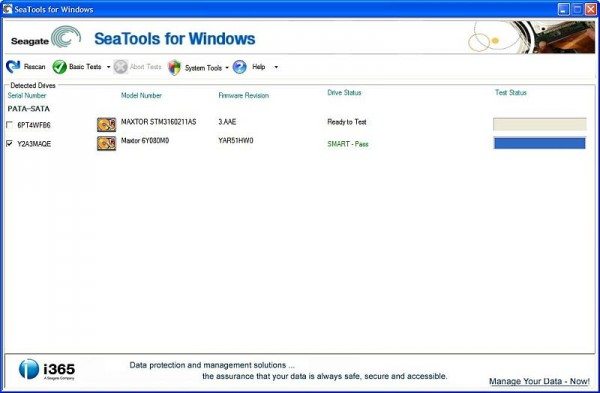Close the SeaTools window

(x=591, y=9)
